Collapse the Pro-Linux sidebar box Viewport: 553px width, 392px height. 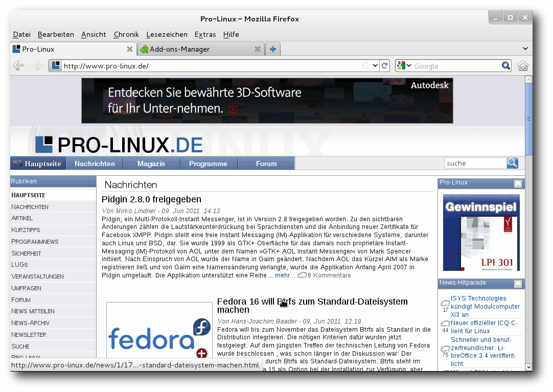click(518, 183)
